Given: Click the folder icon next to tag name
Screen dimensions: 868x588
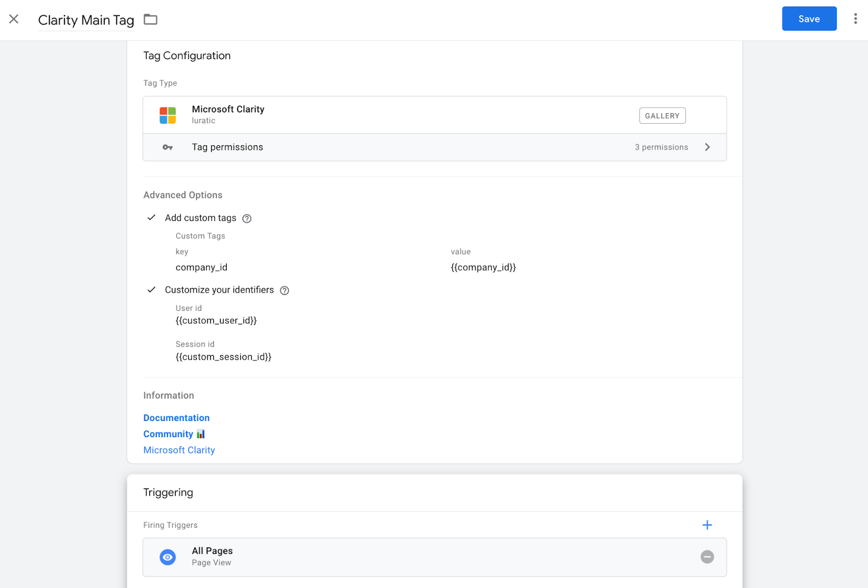Looking at the screenshot, I should tap(150, 20).
